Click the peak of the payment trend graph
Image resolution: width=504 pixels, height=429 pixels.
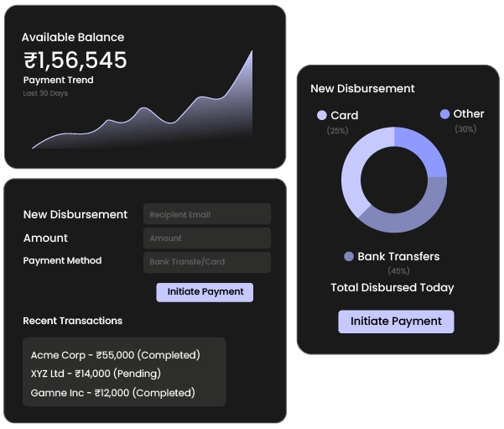(x=251, y=53)
